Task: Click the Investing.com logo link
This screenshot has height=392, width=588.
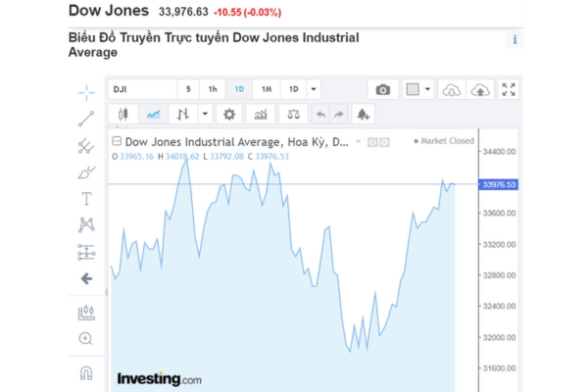Action: click(x=159, y=378)
